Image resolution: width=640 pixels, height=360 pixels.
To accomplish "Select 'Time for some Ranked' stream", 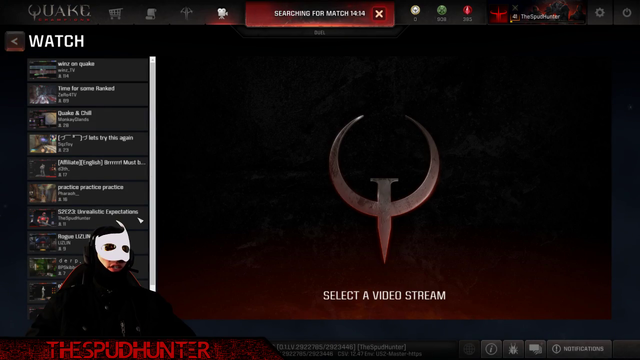I will [87, 94].
